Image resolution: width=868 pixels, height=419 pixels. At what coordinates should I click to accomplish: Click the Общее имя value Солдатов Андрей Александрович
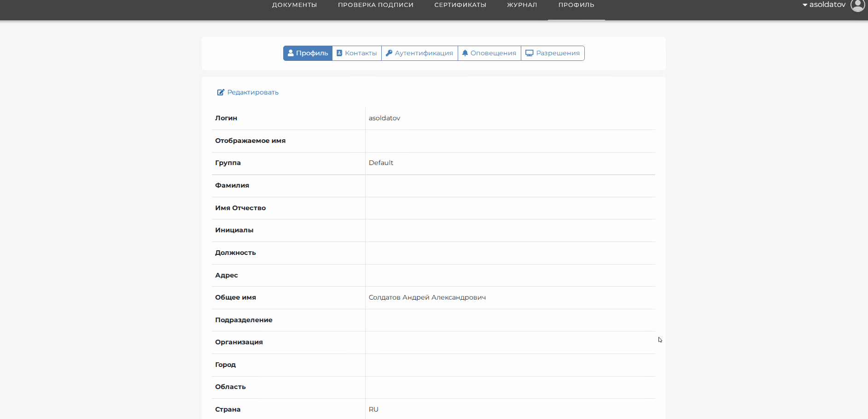click(427, 297)
